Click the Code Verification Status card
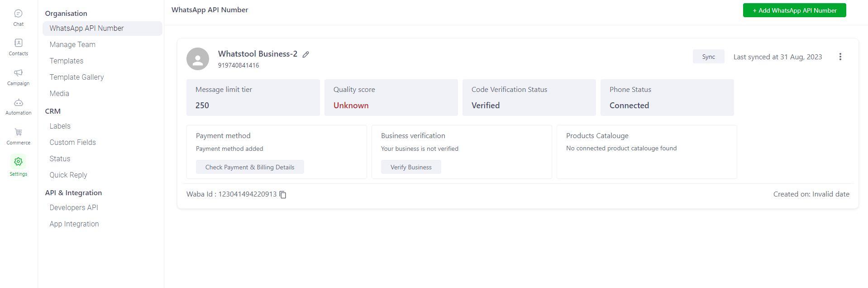The image size is (868, 288). point(529,97)
